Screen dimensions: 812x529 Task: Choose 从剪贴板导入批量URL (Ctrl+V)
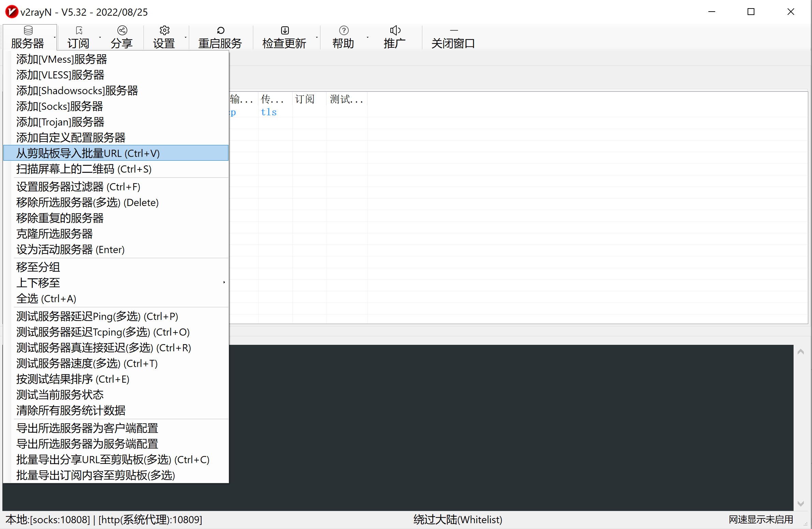116,153
